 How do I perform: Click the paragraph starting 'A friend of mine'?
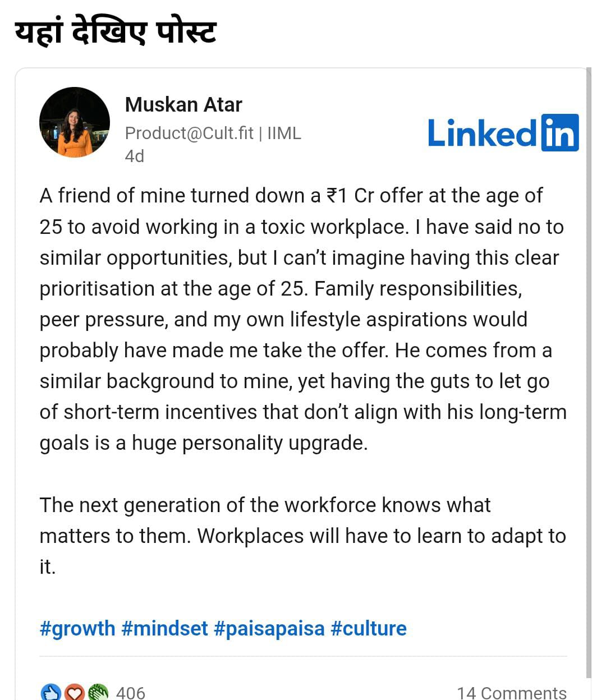click(303, 319)
